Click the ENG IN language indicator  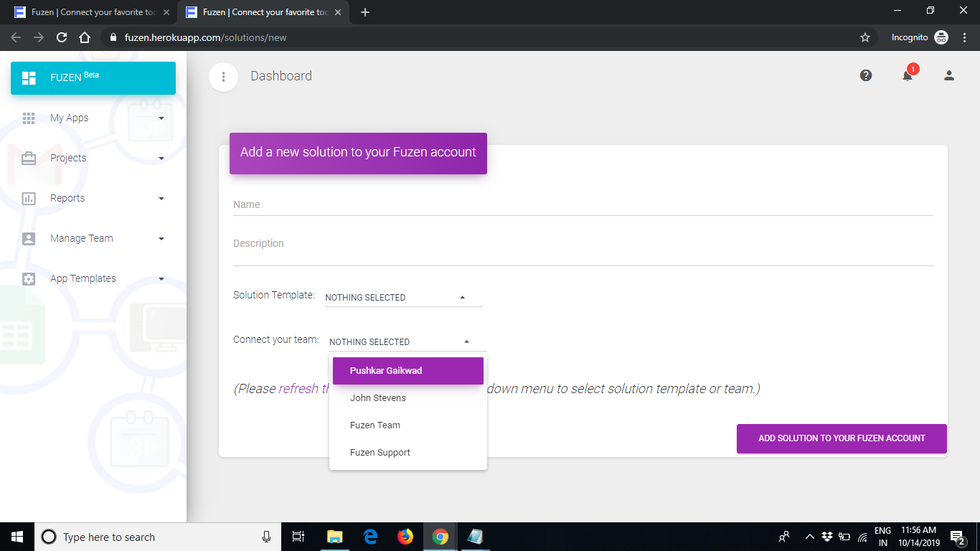[x=882, y=537]
